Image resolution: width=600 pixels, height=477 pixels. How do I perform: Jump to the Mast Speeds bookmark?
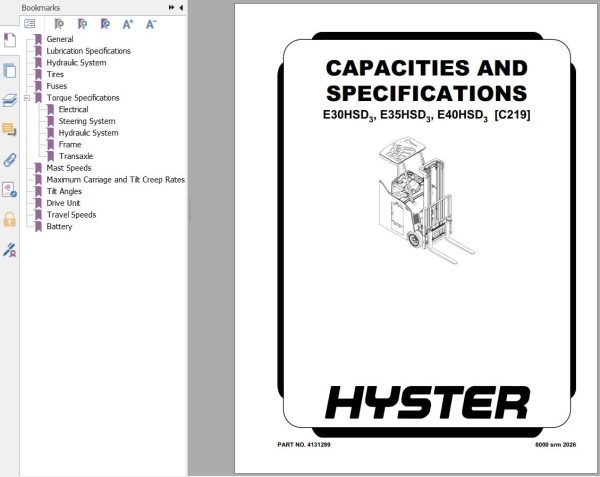pyautogui.click(x=69, y=168)
